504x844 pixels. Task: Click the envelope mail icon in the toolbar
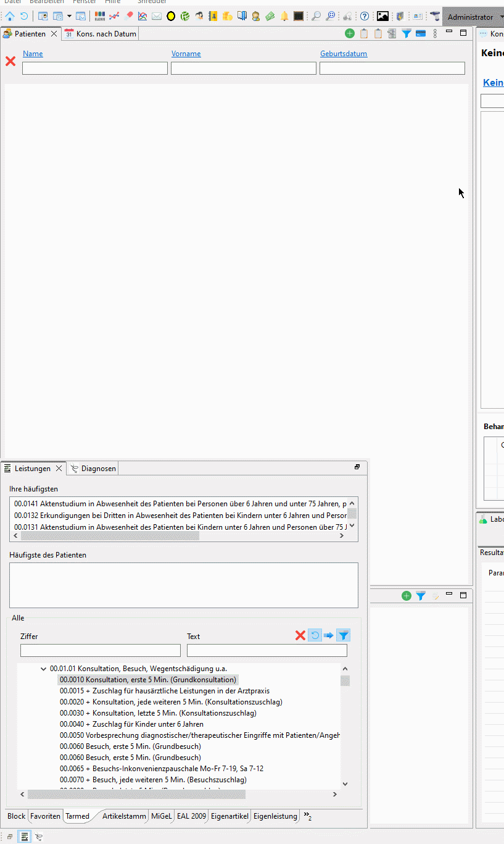157,17
